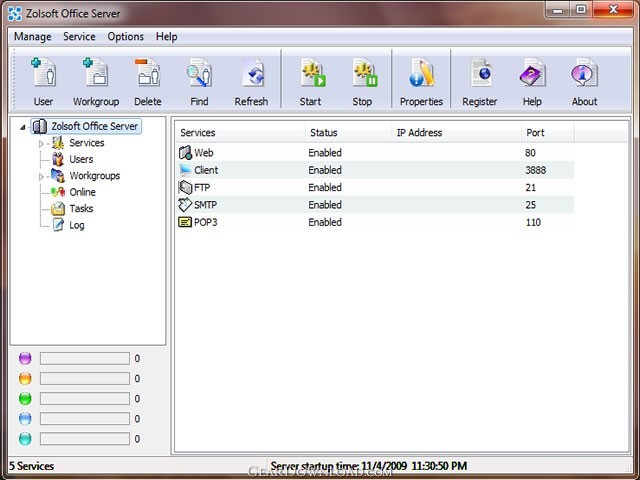Open the Options menu
The height and width of the screenshot is (480, 640).
[126, 37]
